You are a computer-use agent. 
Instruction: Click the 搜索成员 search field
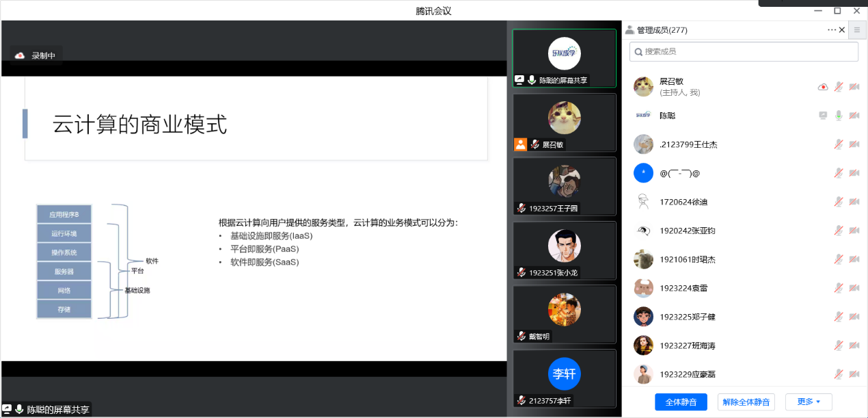pos(744,51)
